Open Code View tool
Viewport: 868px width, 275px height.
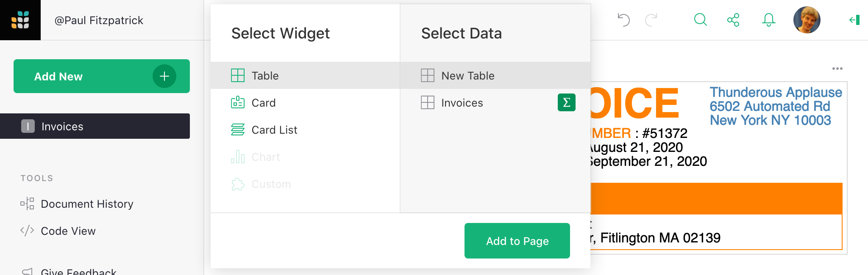[x=68, y=231]
